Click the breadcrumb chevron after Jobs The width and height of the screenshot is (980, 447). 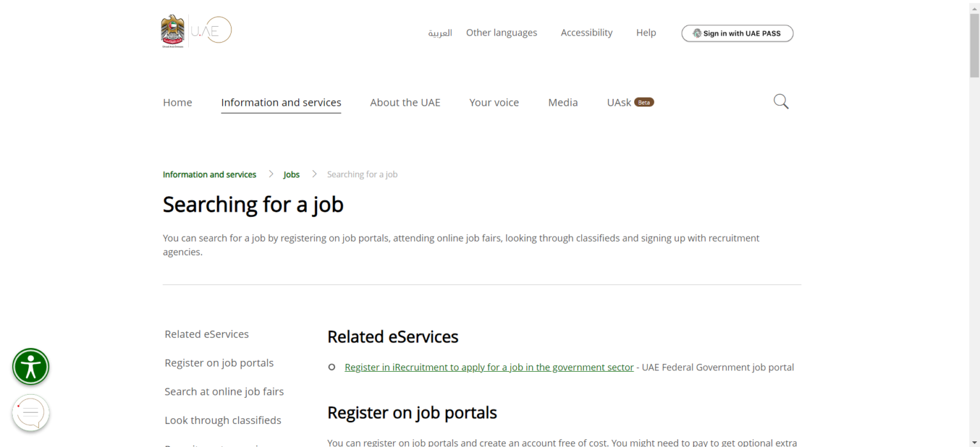pos(314,173)
